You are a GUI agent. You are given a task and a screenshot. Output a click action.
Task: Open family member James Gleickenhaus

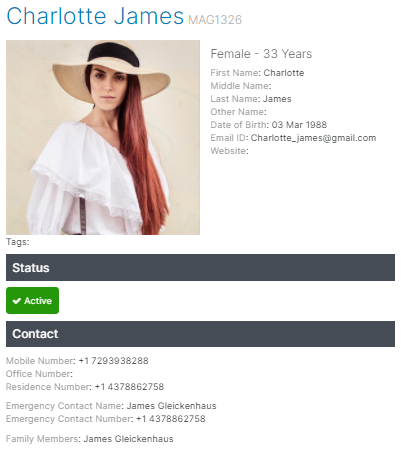pos(128,439)
